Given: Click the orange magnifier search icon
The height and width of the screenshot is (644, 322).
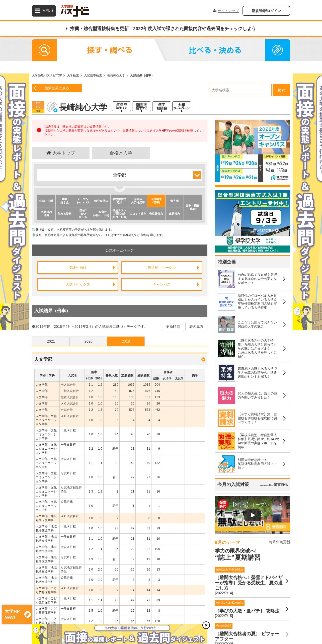Looking at the screenshot, I should click(x=44, y=50).
